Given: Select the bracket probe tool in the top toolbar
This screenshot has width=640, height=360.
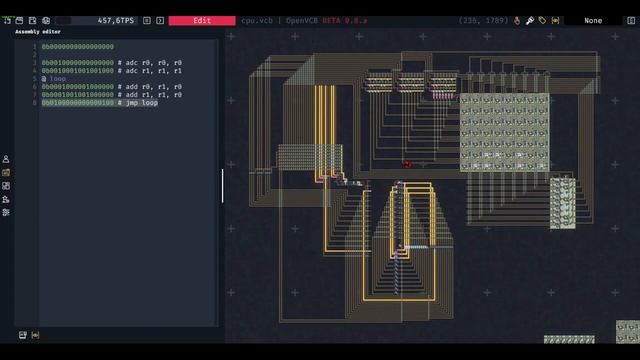Looking at the screenshot, I should pyautogui.click(x=556, y=20).
